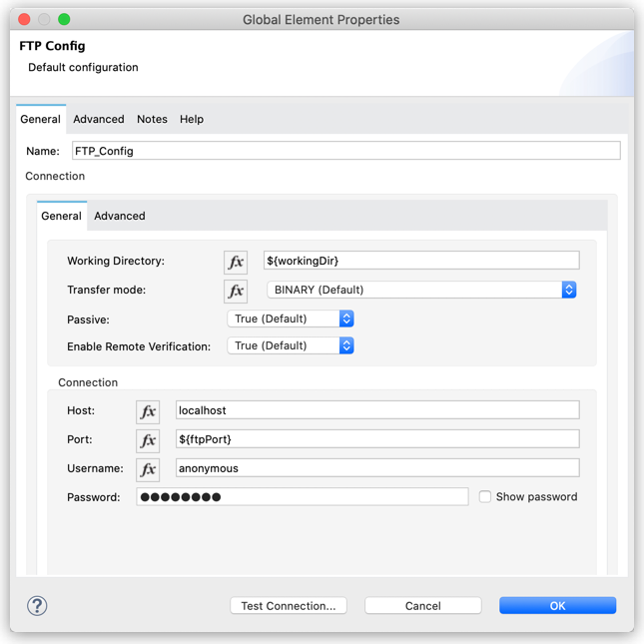This screenshot has height=644, width=644.
Task: Select the top-level General tab
Action: [40, 119]
